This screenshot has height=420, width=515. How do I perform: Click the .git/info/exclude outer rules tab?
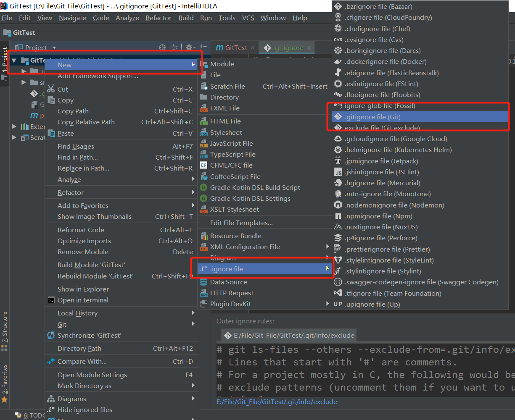click(x=290, y=335)
